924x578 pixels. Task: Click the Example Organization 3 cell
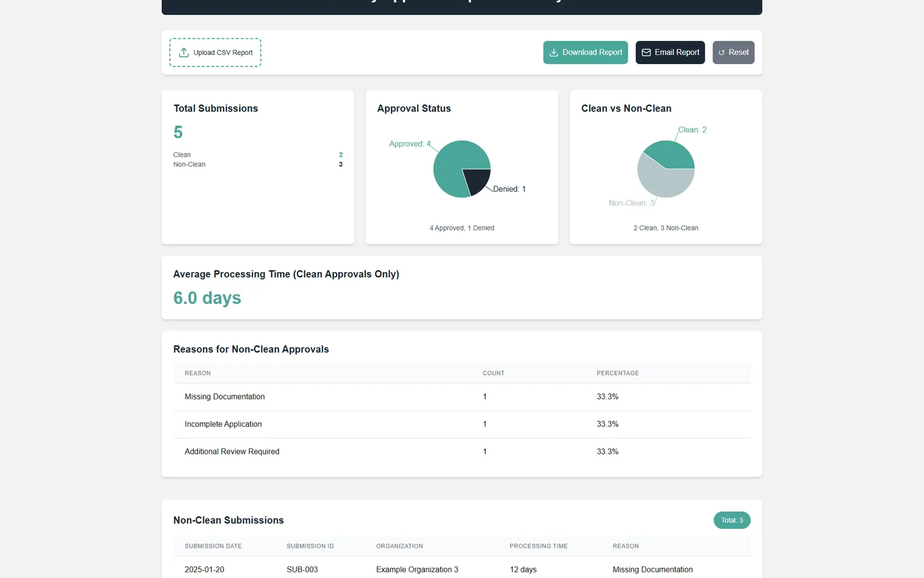tap(417, 570)
